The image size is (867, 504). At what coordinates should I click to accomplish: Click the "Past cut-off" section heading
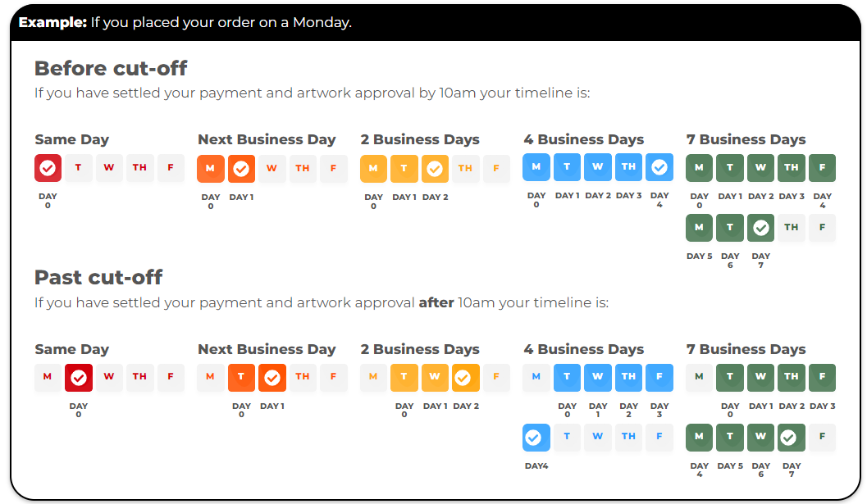[x=98, y=277]
